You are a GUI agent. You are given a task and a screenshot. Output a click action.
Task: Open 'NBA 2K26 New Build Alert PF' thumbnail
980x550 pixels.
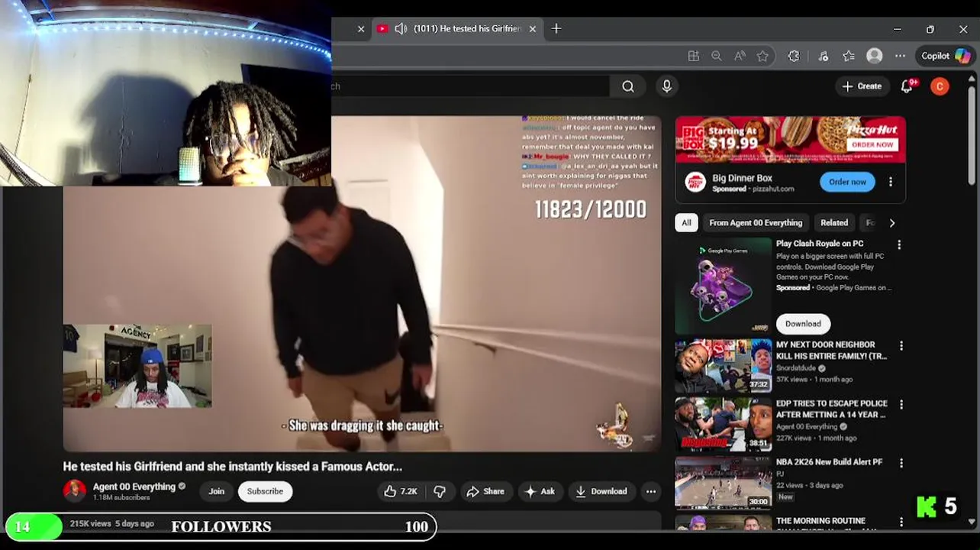point(723,483)
